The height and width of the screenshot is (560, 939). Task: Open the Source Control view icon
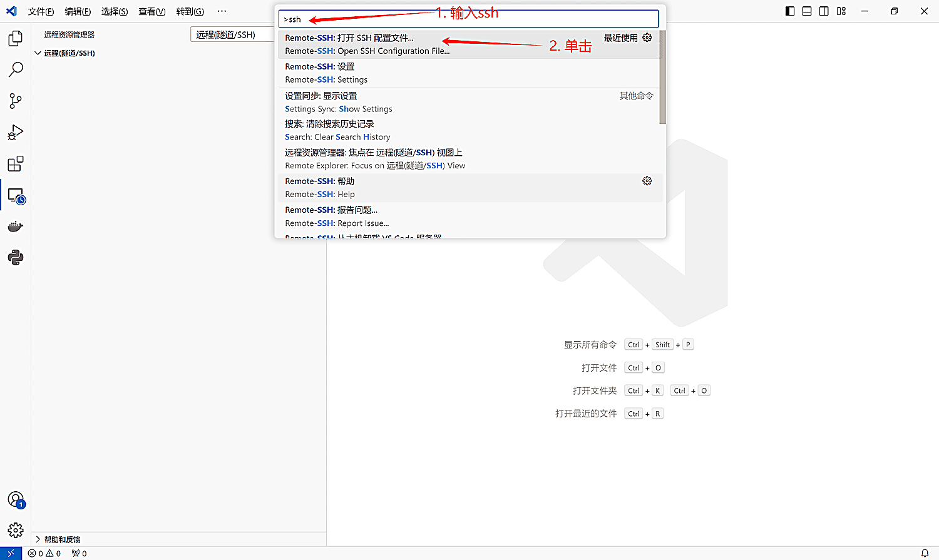16,101
